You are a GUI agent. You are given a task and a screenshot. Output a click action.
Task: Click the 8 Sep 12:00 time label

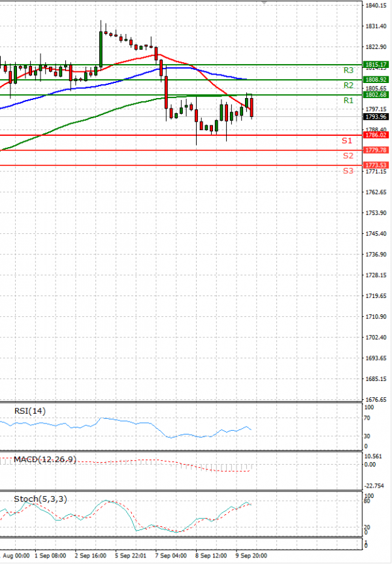[x=211, y=556]
